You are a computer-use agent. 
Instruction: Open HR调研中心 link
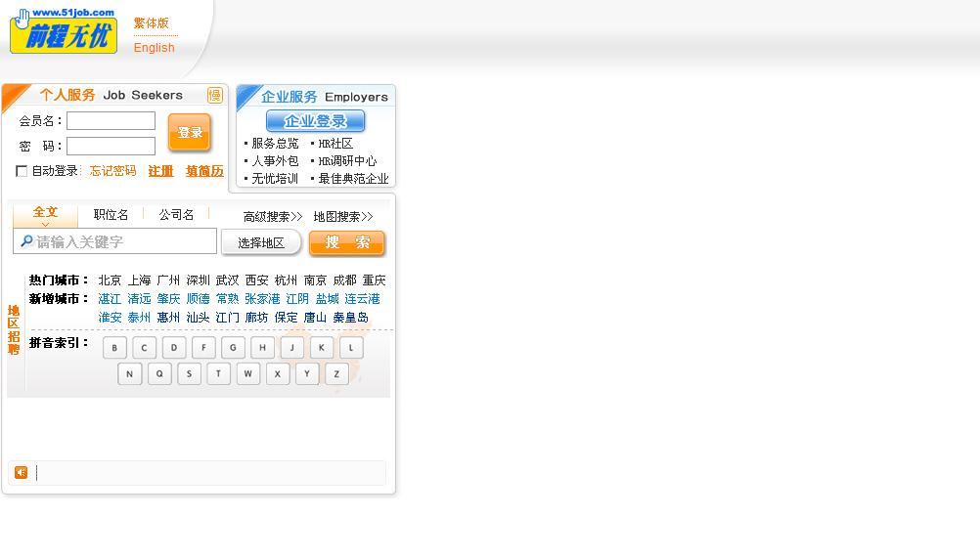pos(347,161)
